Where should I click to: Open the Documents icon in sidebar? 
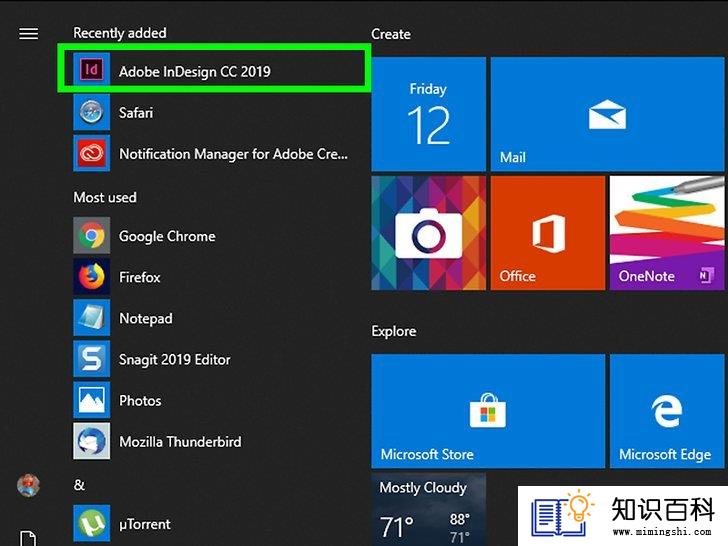28,538
